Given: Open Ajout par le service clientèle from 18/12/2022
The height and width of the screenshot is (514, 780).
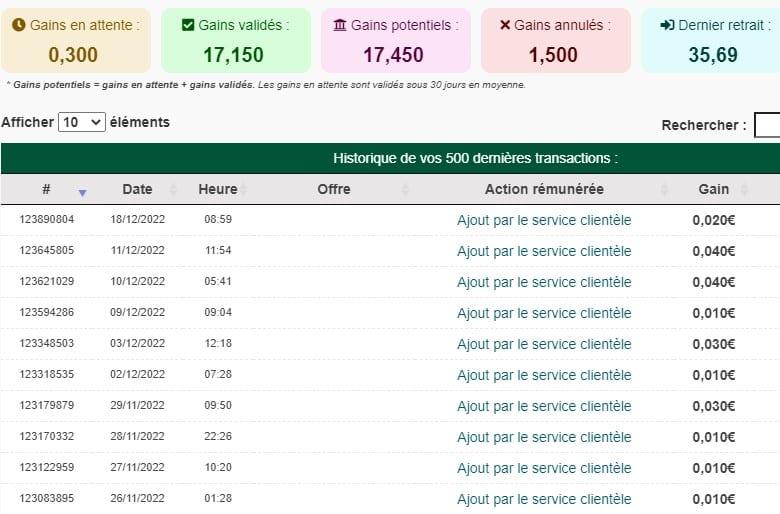Looking at the screenshot, I should [x=544, y=220].
